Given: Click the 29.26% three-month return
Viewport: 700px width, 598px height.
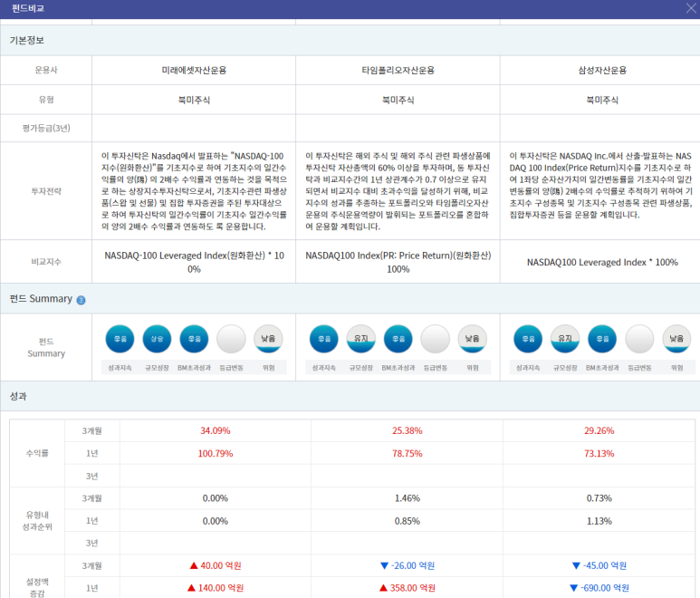Looking at the screenshot, I should click(x=599, y=431).
